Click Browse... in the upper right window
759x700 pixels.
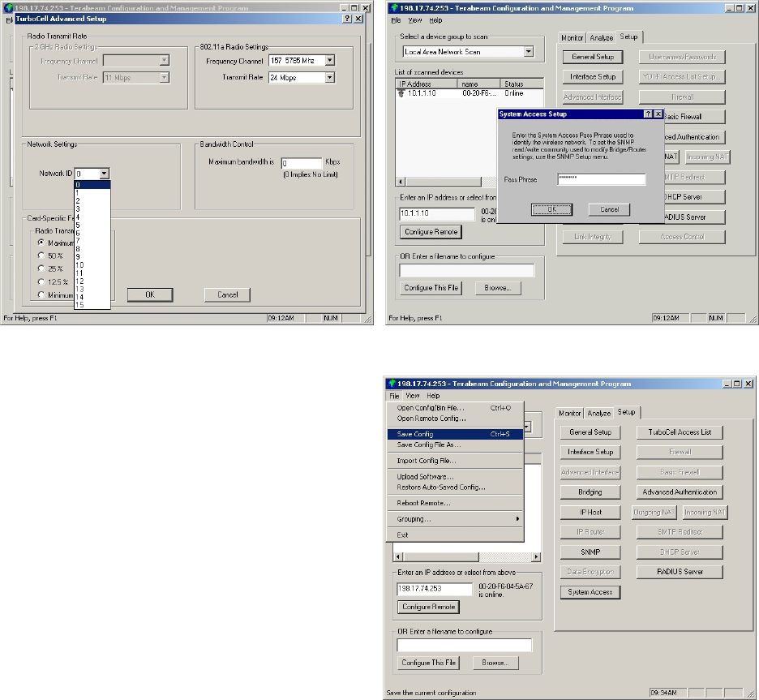click(x=498, y=288)
